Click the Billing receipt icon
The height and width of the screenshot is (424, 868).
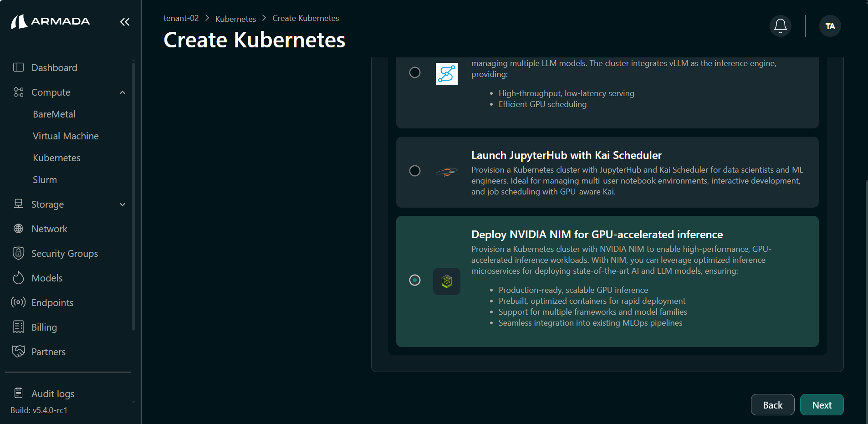tap(18, 327)
